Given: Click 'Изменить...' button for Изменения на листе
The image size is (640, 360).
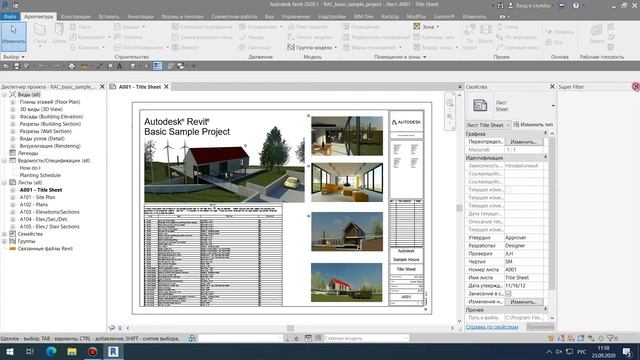Looking at the screenshot, I should click(524, 302).
